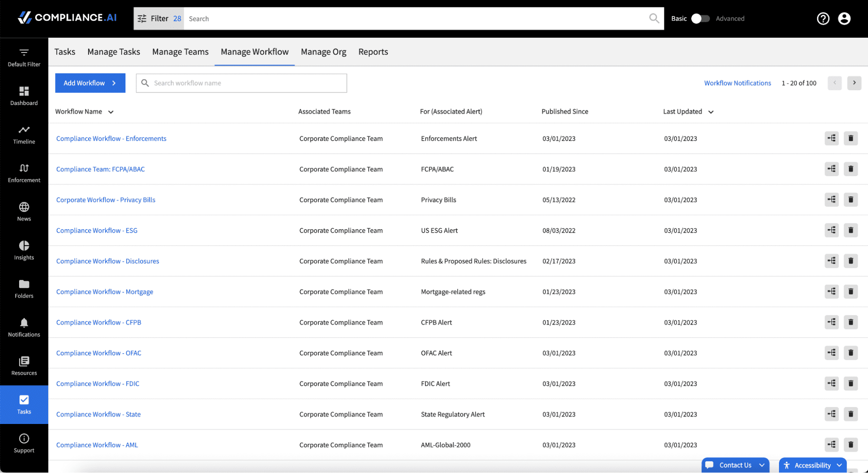Open the Timeline view in sidebar
This screenshot has width=868, height=473.
pos(24,135)
